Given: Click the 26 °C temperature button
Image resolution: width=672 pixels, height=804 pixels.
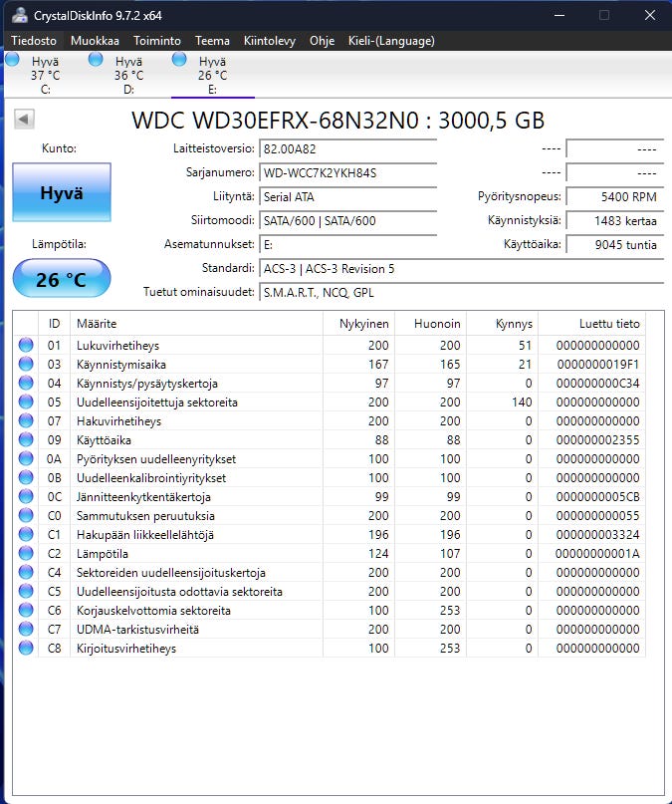Looking at the screenshot, I should tap(62, 278).
